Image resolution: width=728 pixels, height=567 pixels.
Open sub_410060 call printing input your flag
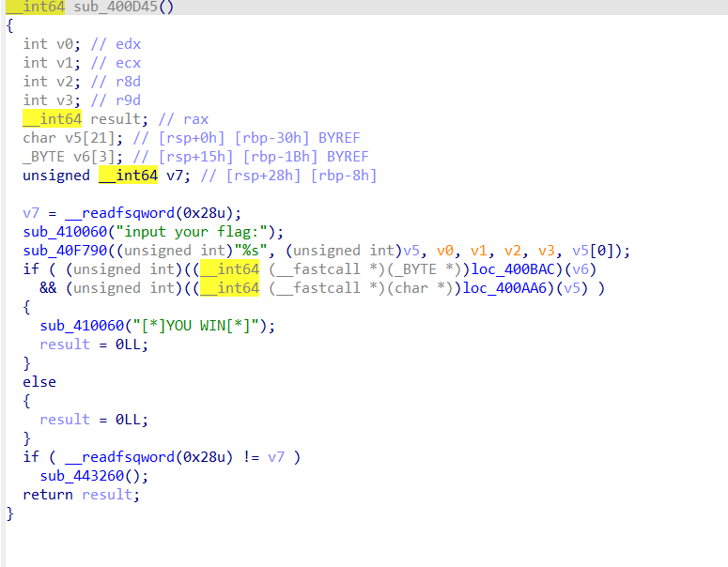point(65,232)
